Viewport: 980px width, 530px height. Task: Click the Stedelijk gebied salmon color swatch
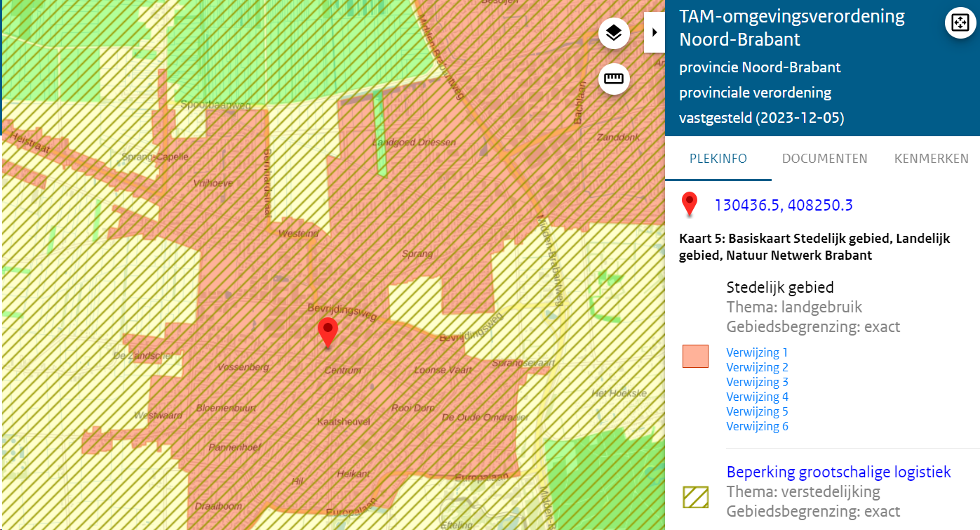tap(696, 356)
